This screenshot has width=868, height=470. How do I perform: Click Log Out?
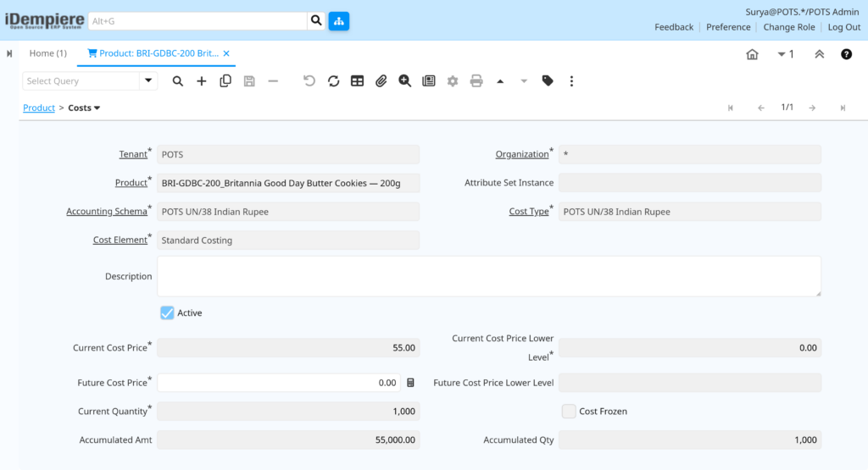[x=844, y=27]
